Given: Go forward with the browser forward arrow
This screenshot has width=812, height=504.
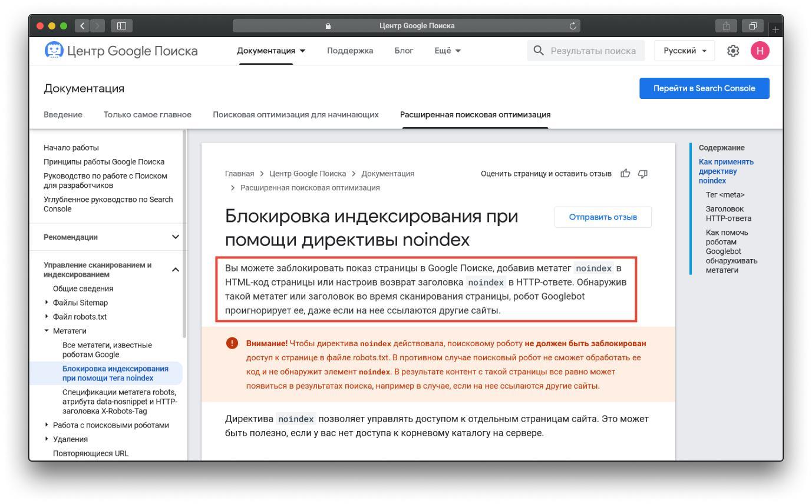Looking at the screenshot, I should tap(98, 26).
